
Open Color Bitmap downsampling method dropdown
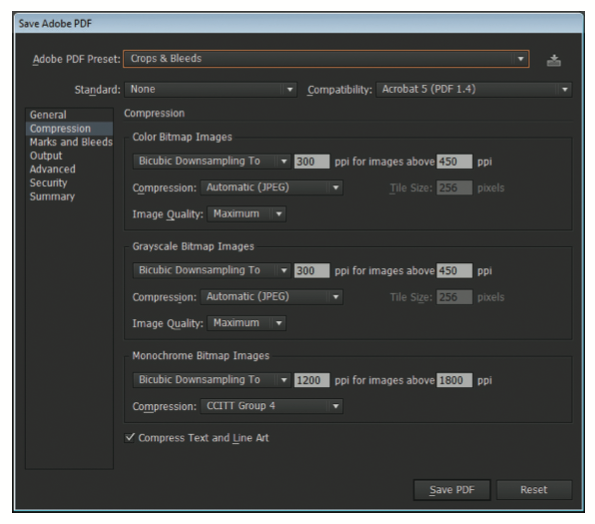tap(212, 161)
